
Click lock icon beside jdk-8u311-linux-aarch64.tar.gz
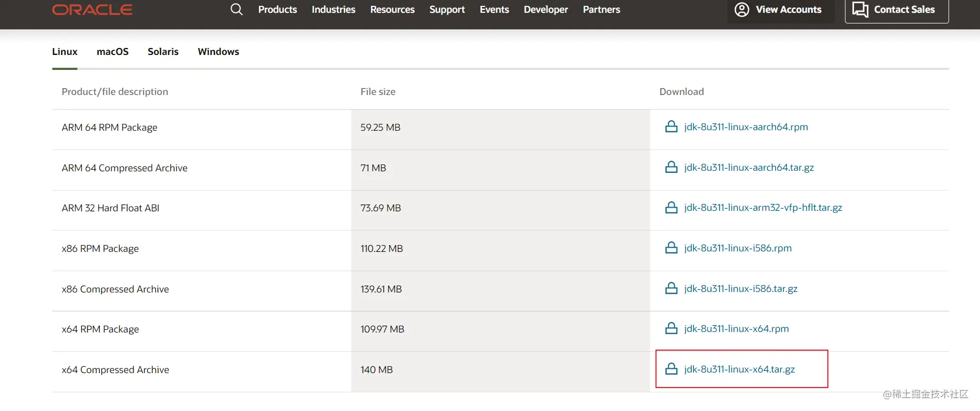(x=671, y=167)
